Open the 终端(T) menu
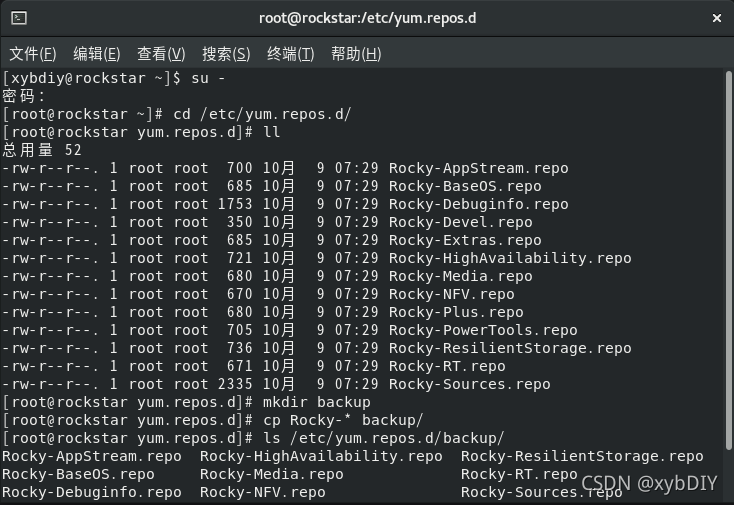Viewport: 734px width, 505px height. [291, 54]
